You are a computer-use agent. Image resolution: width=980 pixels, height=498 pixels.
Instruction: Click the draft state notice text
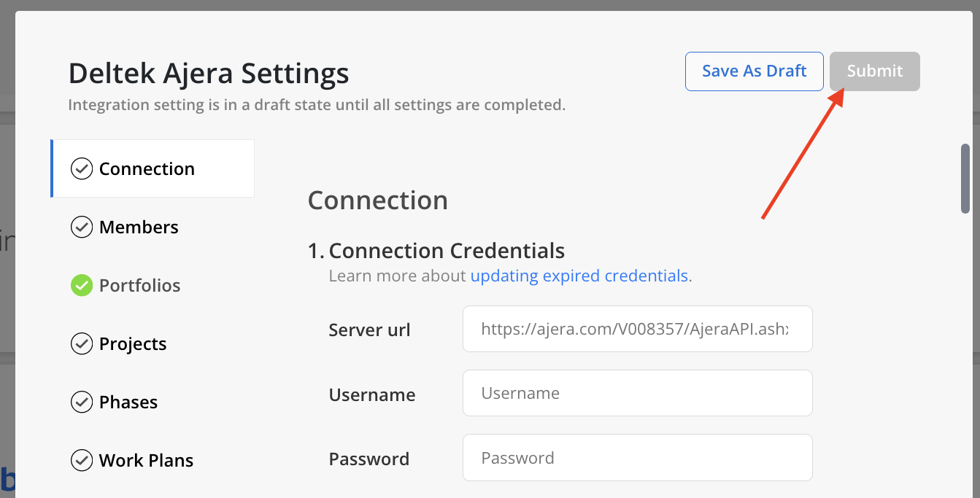pos(317,105)
